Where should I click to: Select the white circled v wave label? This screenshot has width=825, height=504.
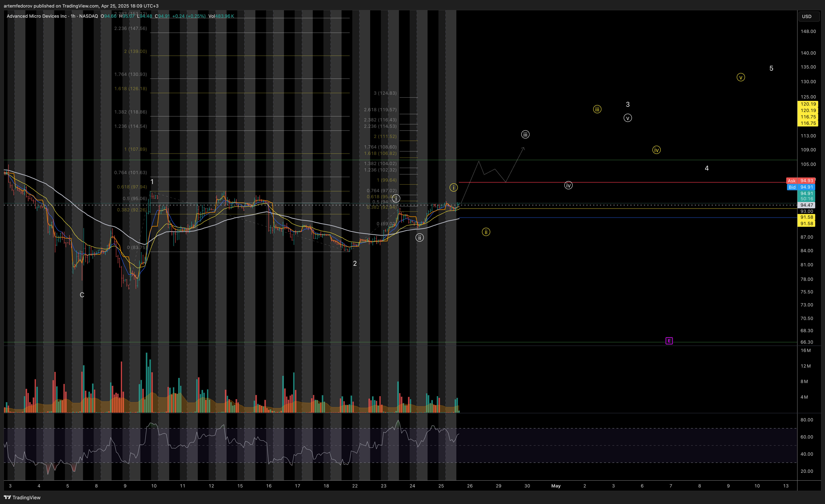coord(628,118)
